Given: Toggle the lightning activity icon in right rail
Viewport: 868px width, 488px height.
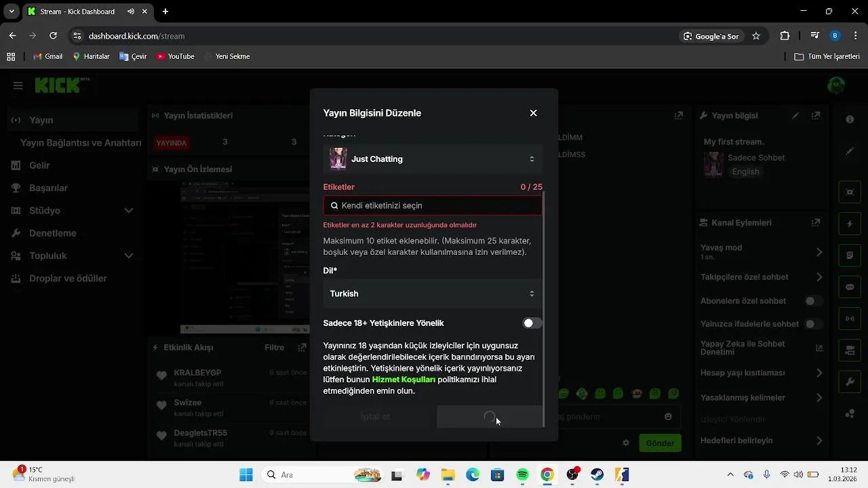Looking at the screenshot, I should pos(850,224).
